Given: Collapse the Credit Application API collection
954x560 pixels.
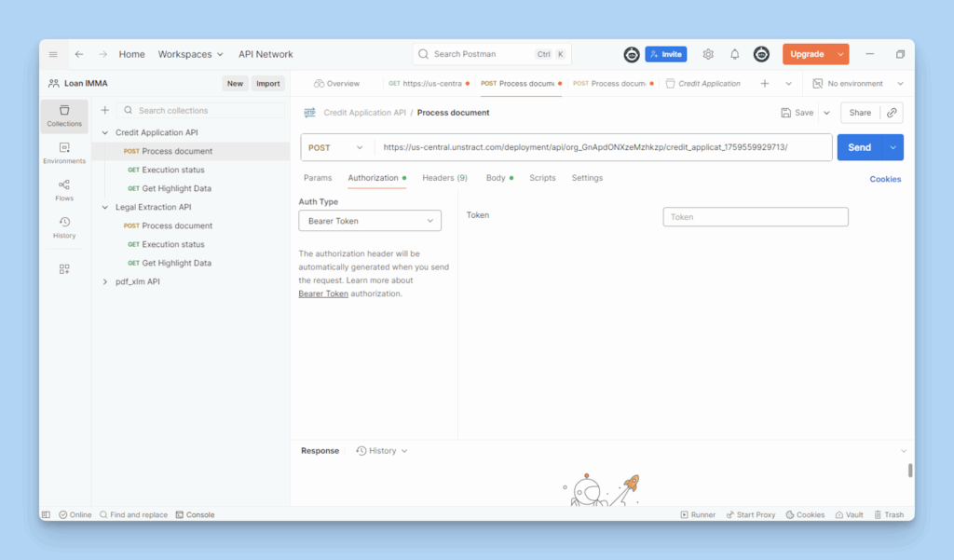Looking at the screenshot, I should pyautogui.click(x=105, y=132).
